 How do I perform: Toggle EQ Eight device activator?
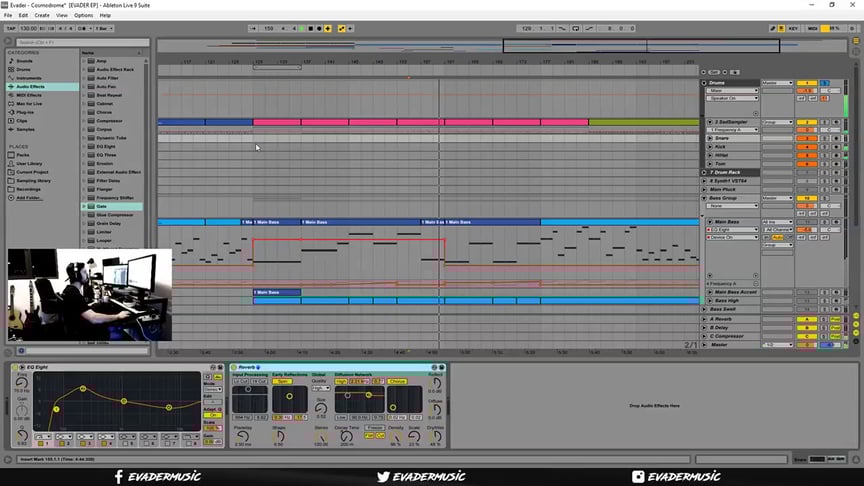click(15, 367)
